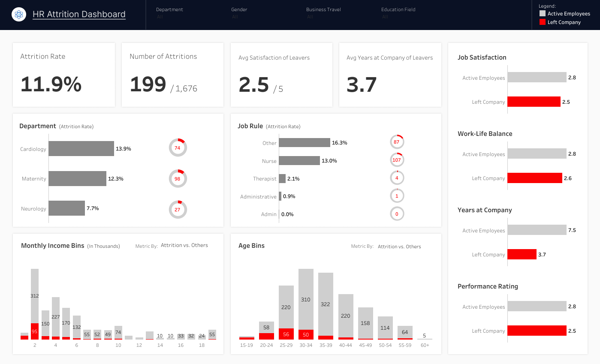Click the income bin bar labeled 74
The image size is (600, 364).
[118, 332]
